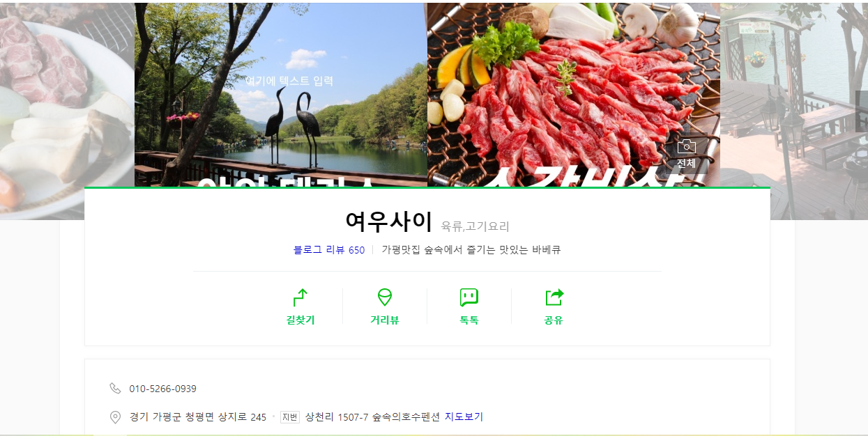Image resolution: width=868 pixels, height=436 pixels.
Task: Click the 여우사이 restaurant title
Action: point(389,221)
